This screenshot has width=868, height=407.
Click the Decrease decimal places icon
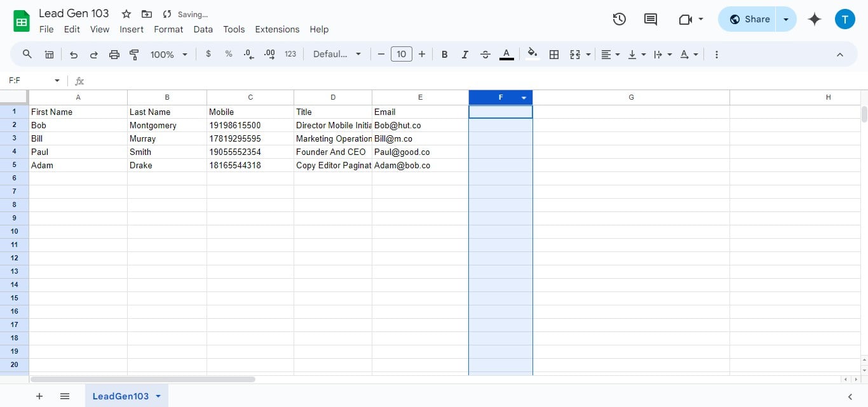(x=248, y=54)
